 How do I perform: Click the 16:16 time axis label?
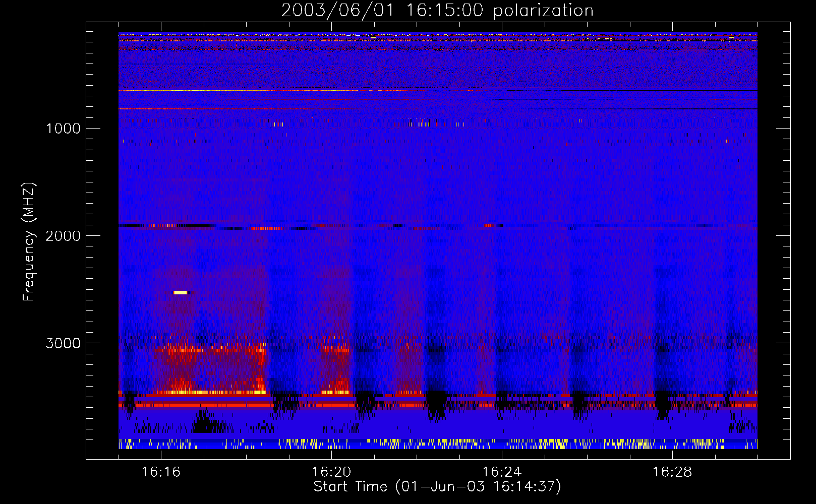(x=161, y=472)
